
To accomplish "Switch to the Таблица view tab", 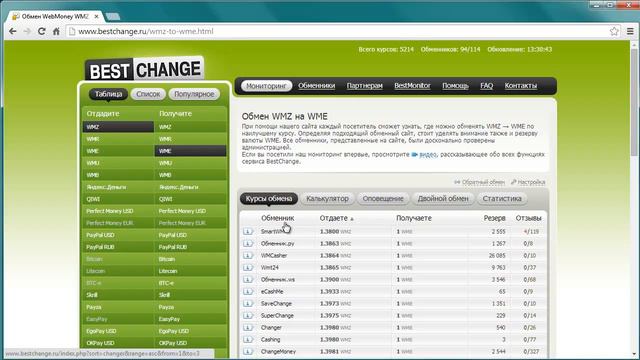I will click(x=108, y=94).
